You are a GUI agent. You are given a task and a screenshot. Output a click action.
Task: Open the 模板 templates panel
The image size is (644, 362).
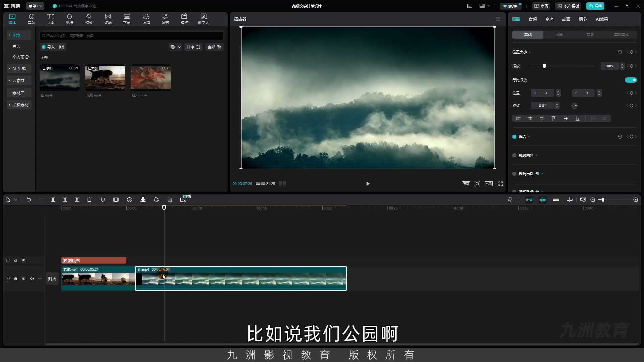184,19
